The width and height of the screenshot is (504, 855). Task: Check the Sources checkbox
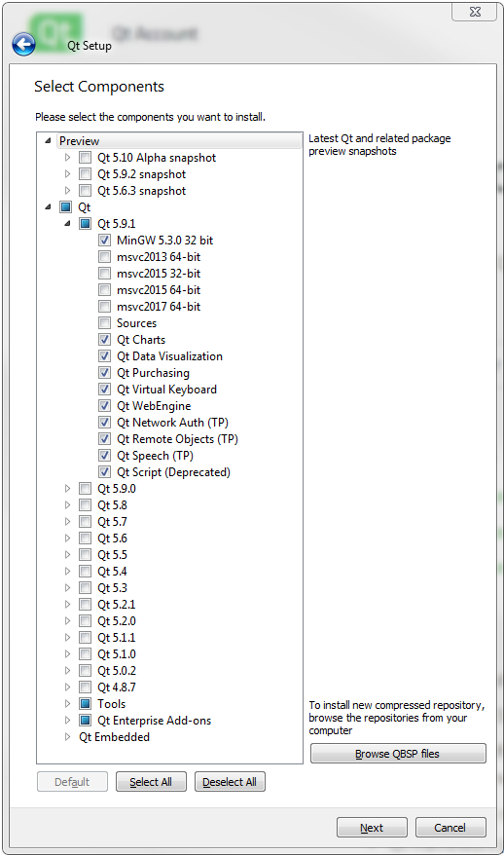click(x=105, y=323)
